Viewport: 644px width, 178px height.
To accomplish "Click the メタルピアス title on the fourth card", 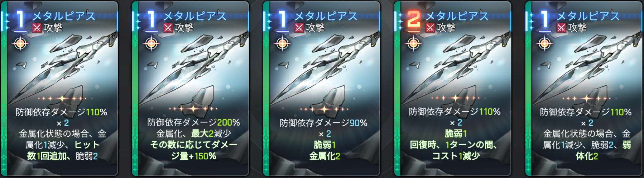I will pyautogui.click(x=457, y=16).
